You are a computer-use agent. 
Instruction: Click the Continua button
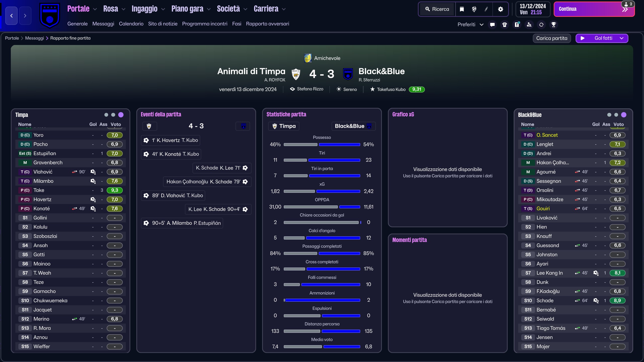coord(594,9)
